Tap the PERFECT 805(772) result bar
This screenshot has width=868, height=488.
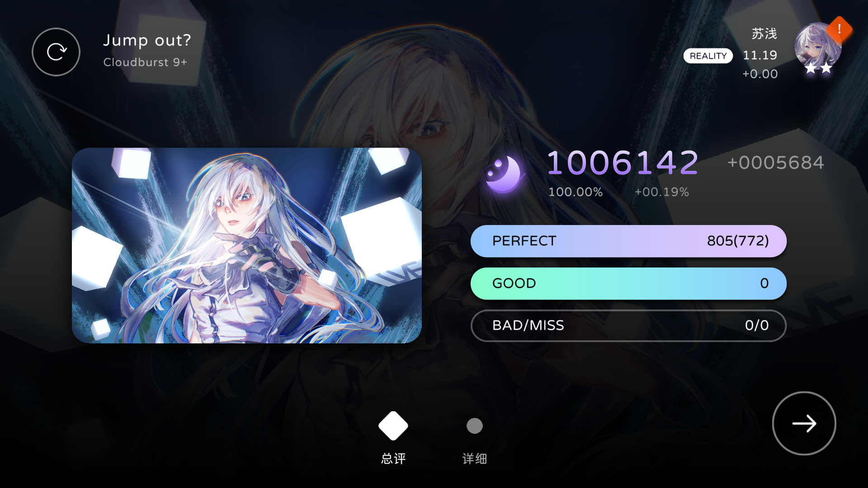(x=628, y=241)
